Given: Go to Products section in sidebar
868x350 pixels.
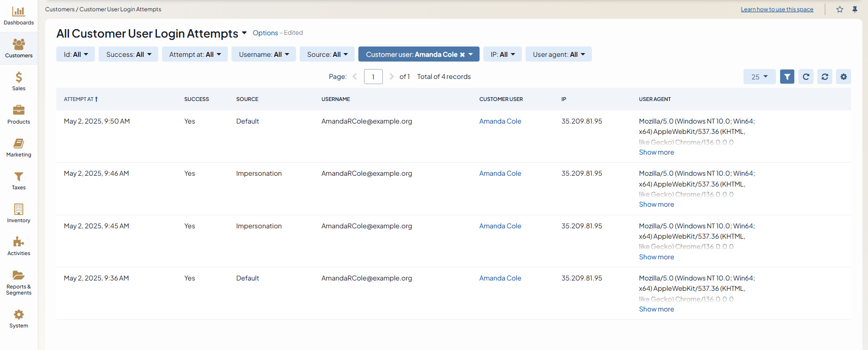Looking at the screenshot, I should tap(19, 115).
